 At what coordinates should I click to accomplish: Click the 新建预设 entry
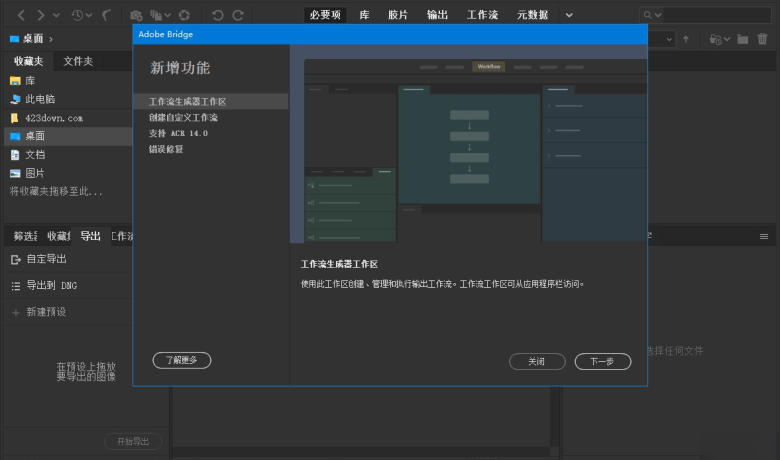46,312
